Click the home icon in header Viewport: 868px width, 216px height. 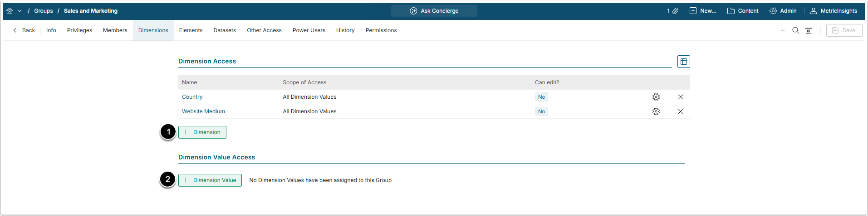(10, 11)
